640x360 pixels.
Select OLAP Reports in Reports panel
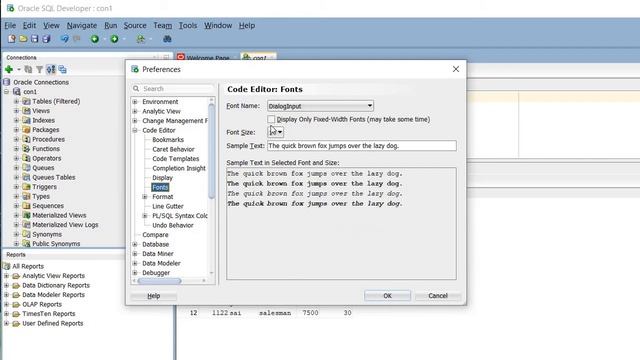click(42, 304)
